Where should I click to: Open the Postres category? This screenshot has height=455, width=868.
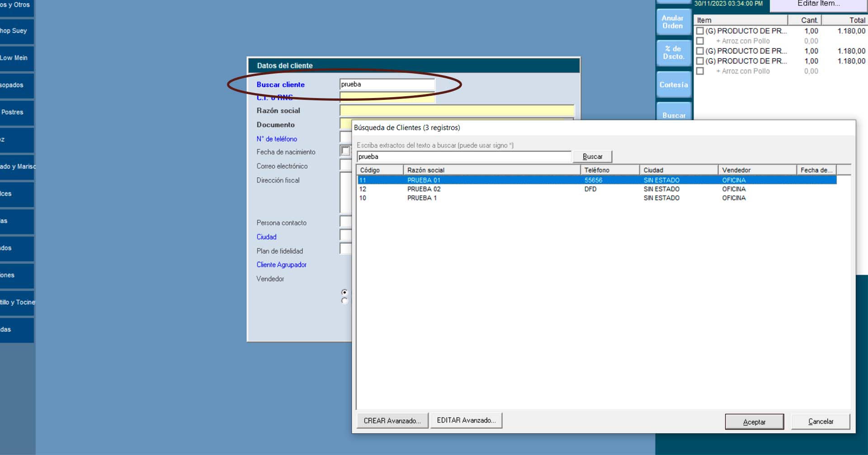coord(16,112)
